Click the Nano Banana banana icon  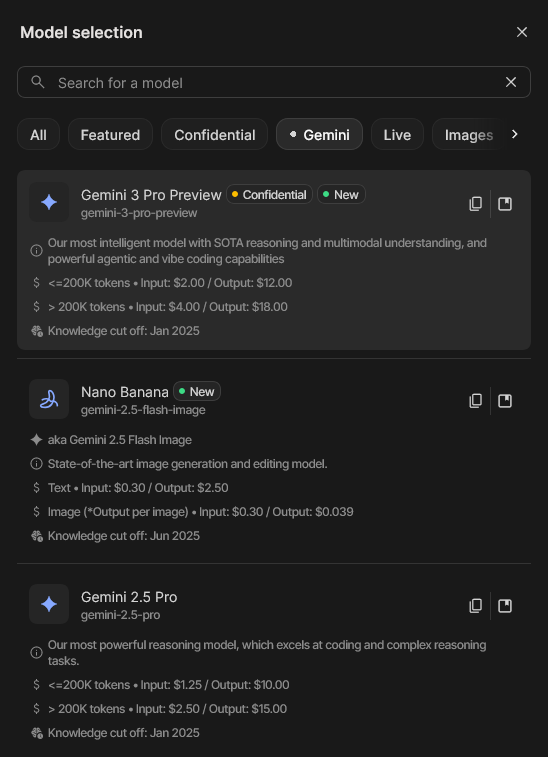point(49,399)
